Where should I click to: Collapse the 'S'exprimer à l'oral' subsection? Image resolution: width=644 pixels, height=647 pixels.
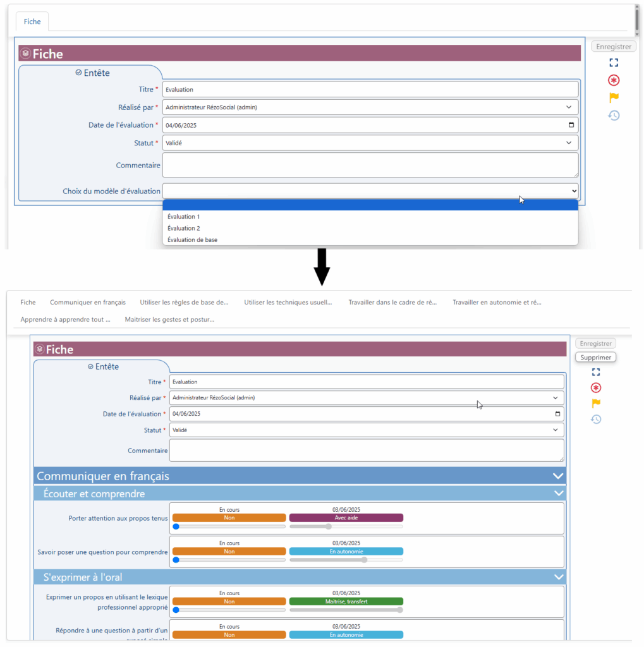(x=557, y=577)
